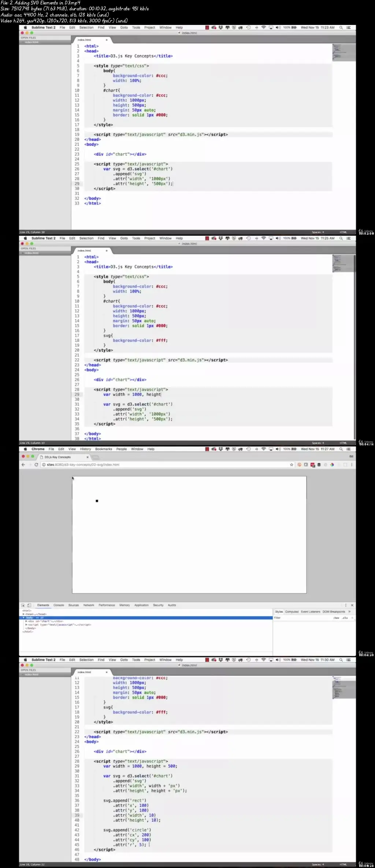375x868 pixels.
Task: Click the Dropbox menu bar icon in the 11:25 AM frame
Action: (220, 238)
